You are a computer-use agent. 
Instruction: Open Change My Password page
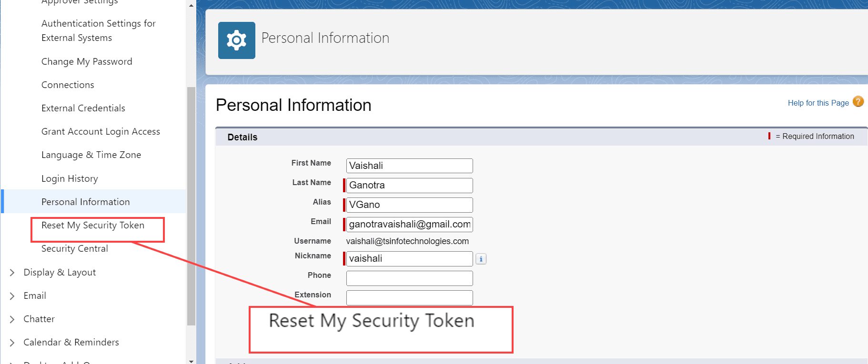[87, 61]
